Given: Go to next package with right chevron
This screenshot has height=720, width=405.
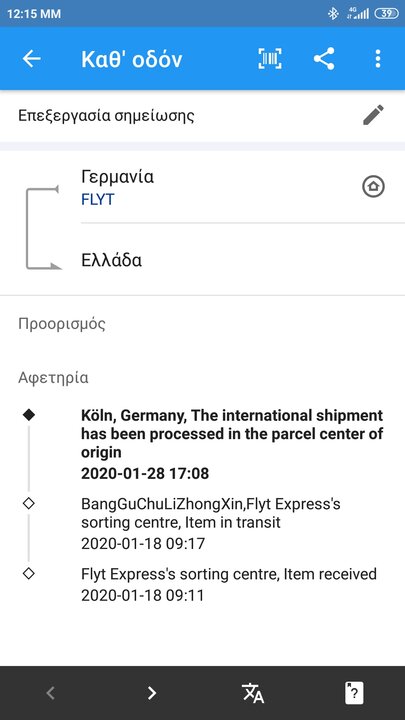Looking at the screenshot, I should (152, 693).
